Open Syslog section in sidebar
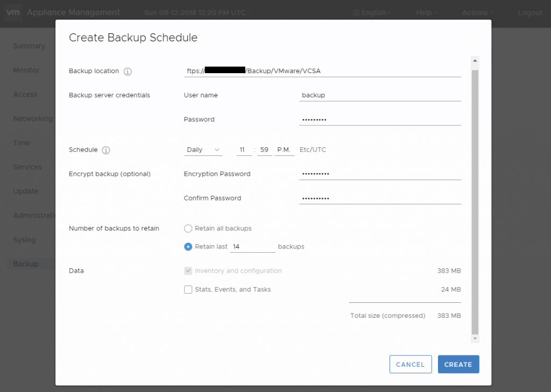 (x=25, y=240)
